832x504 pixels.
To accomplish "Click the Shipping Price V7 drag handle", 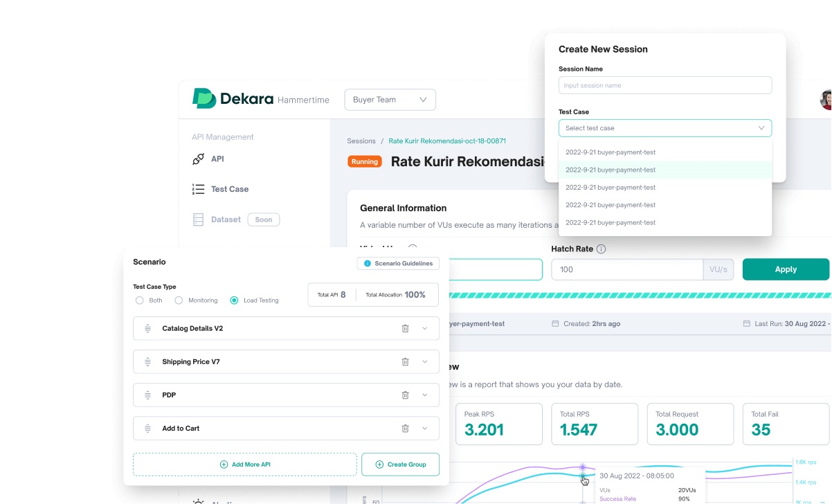I will tap(147, 361).
